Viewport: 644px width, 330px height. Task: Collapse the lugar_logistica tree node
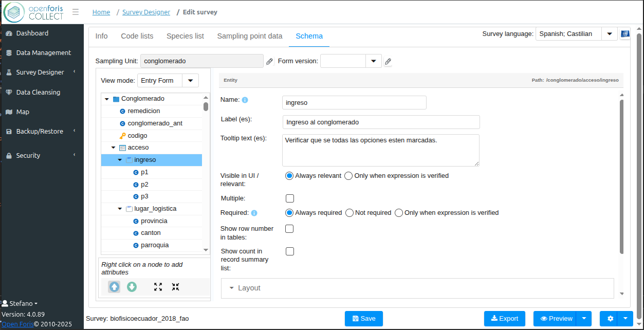[120, 209]
